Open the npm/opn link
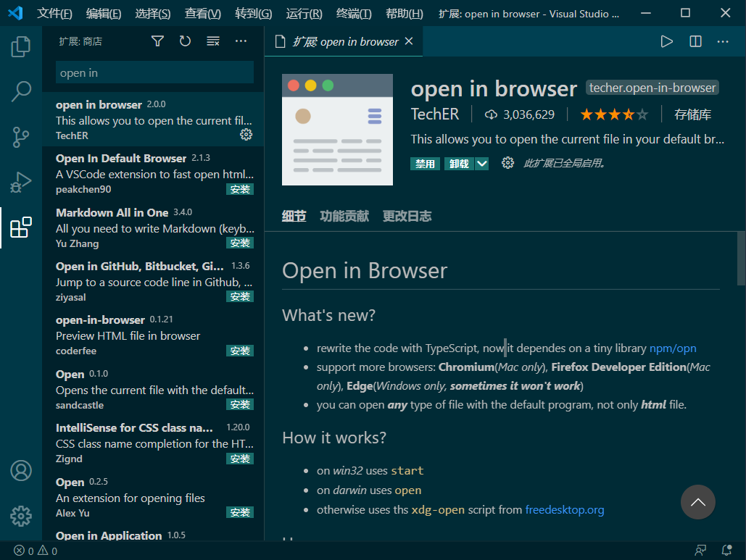 point(673,348)
